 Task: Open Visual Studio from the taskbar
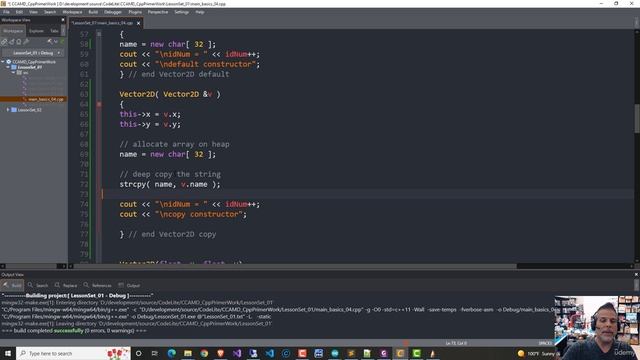point(237,353)
